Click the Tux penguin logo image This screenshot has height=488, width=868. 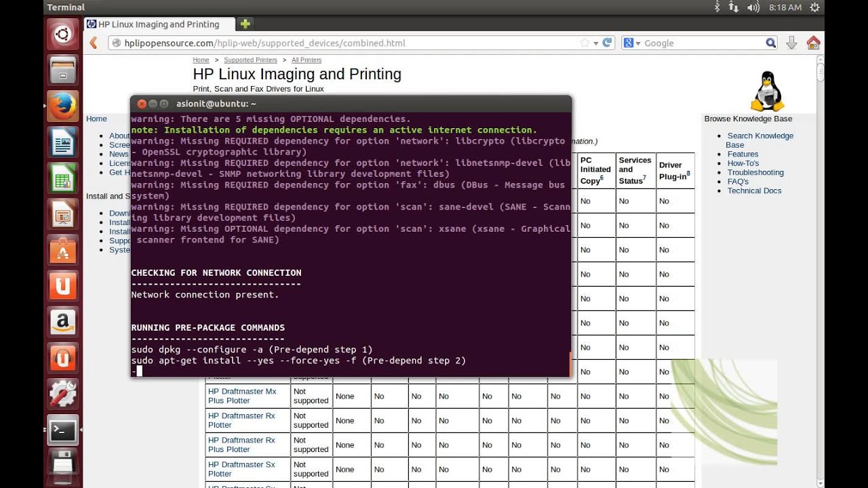pyautogui.click(x=767, y=91)
